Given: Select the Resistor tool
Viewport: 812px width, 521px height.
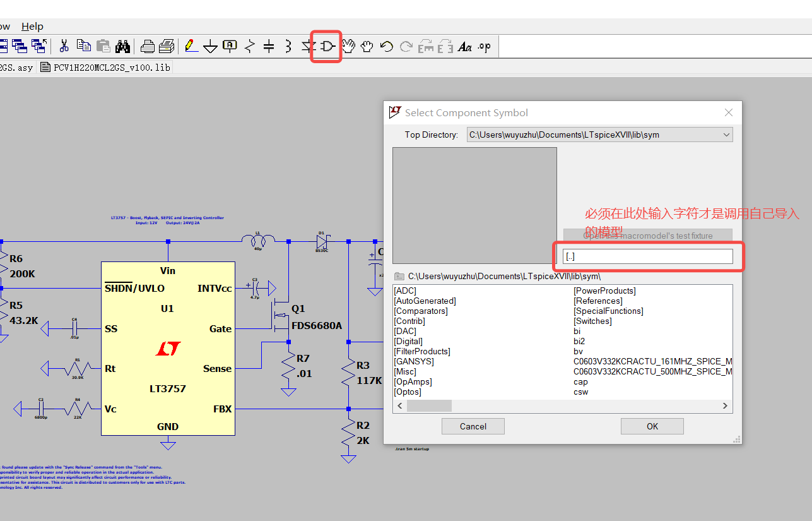Looking at the screenshot, I should tap(248, 45).
